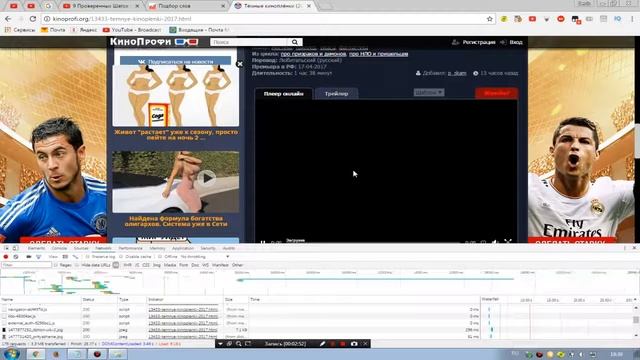Click the network Filter text field
Image resolution: width=640 pixels, height=360 pixels.
pos(26,265)
